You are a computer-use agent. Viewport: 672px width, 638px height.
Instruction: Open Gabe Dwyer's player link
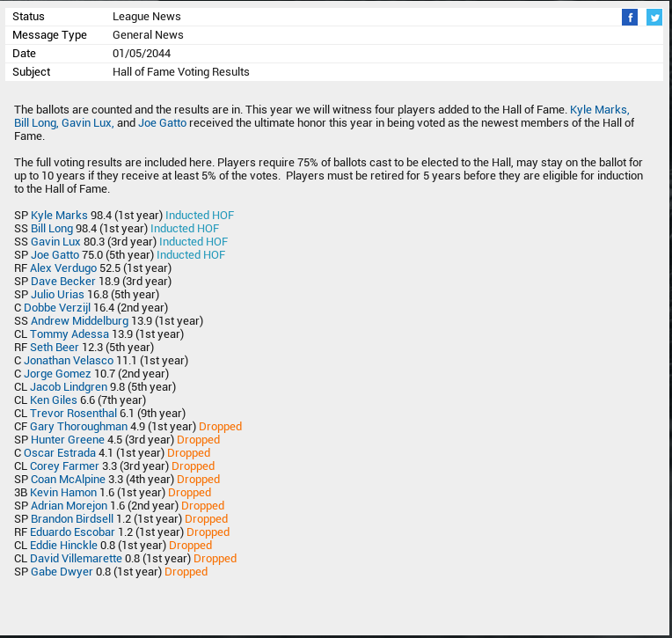(62, 572)
